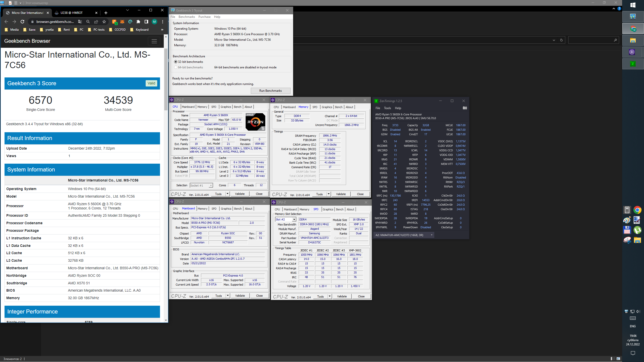
Task: Open the Chrome side panel icon
Action: 146,22
